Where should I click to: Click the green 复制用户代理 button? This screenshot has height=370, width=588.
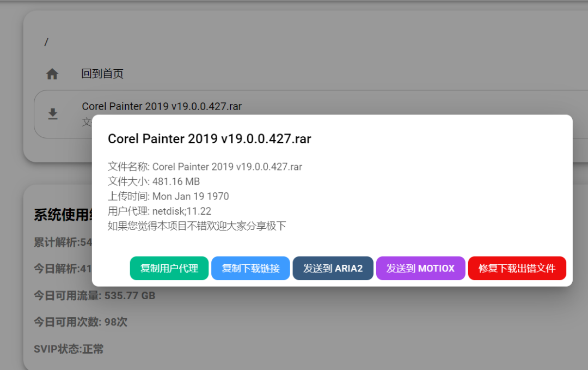(x=169, y=268)
